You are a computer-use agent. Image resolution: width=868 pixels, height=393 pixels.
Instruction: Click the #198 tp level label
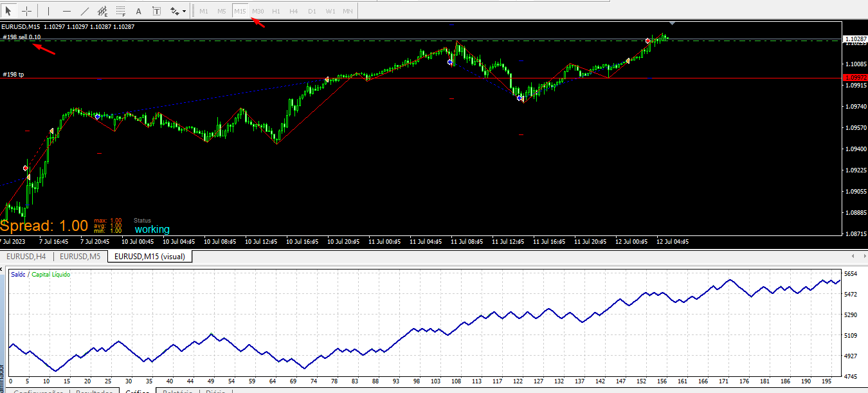[14, 75]
